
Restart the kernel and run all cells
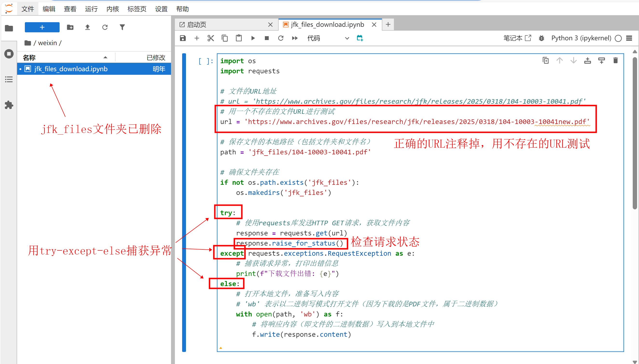(x=295, y=38)
